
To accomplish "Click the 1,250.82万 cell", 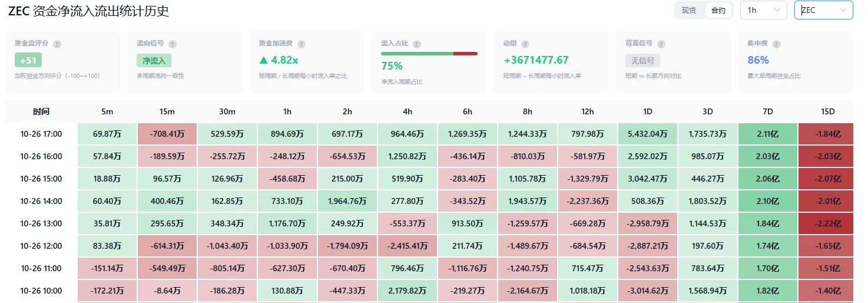I will click(x=408, y=157).
